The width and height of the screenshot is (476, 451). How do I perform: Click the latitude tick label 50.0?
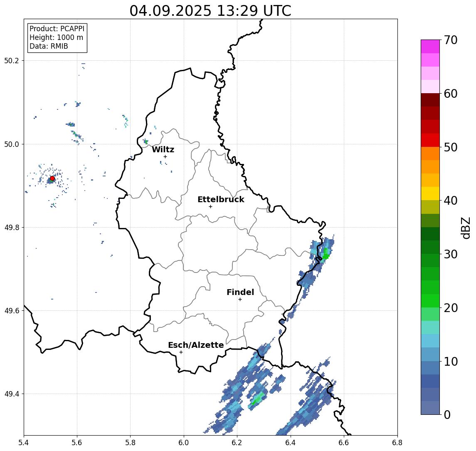11,144
